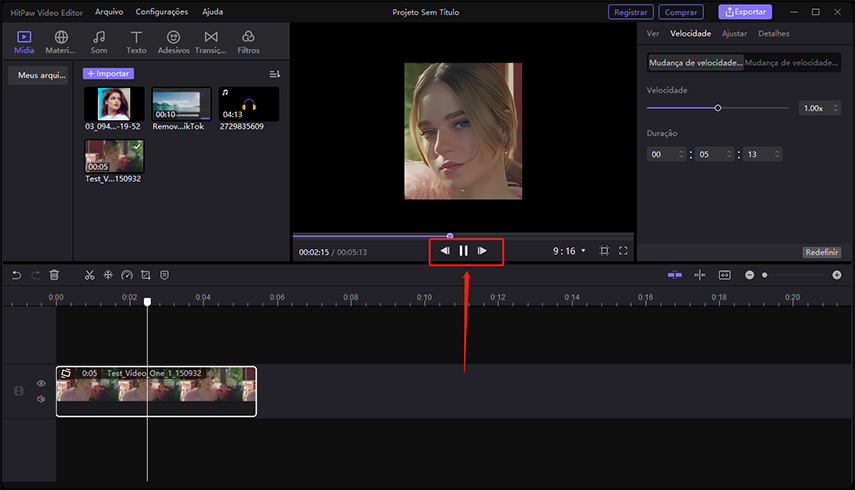
Task: Zoom out timeline with minus button
Action: [750, 275]
